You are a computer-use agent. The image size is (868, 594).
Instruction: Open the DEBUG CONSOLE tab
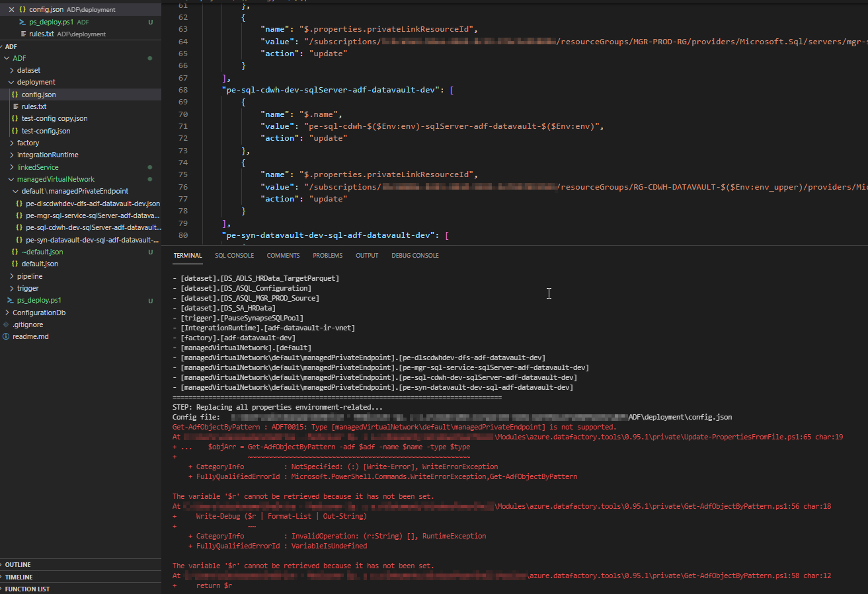tap(414, 255)
